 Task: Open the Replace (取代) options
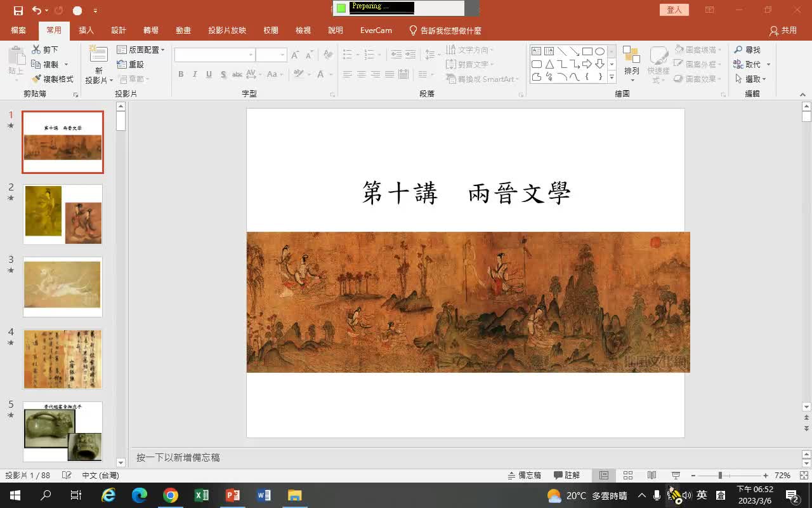tap(769, 64)
